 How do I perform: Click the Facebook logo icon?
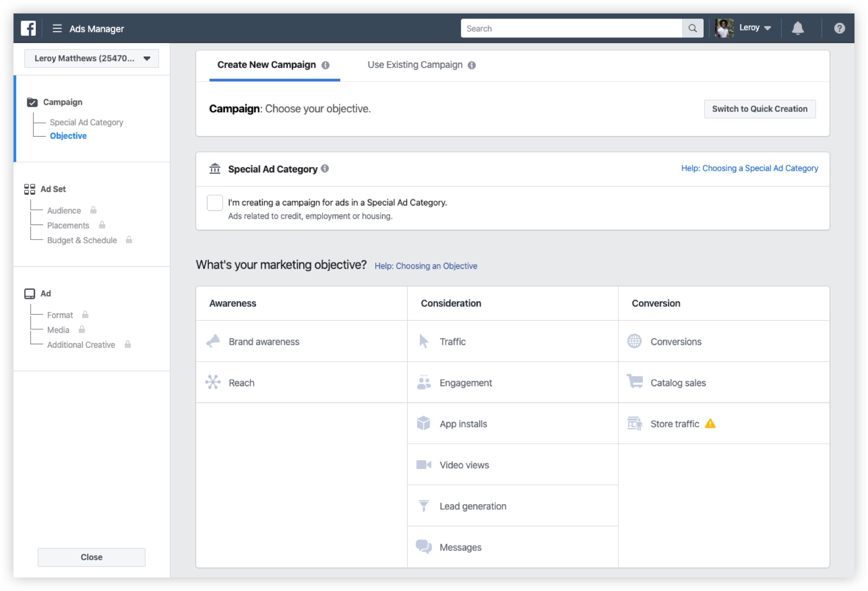tap(28, 28)
